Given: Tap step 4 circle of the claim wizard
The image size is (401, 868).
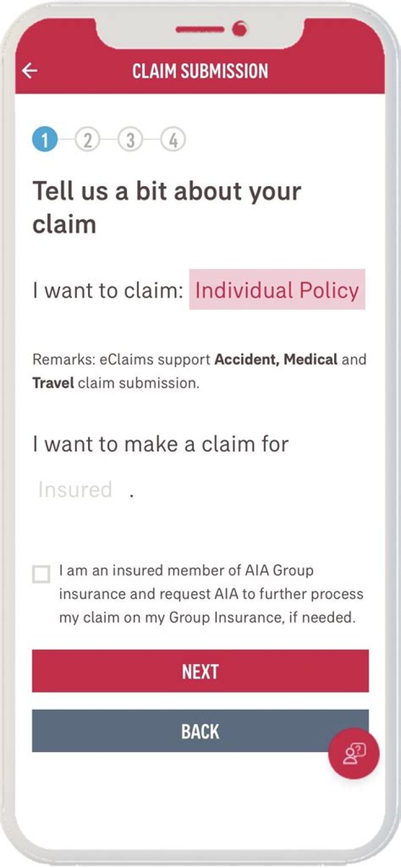Looking at the screenshot, I should click(x=173, y=140).
